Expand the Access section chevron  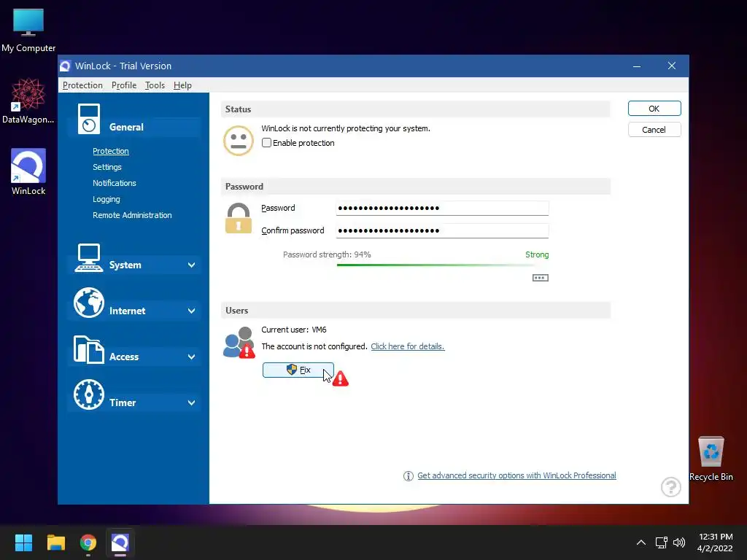(192, 357)
